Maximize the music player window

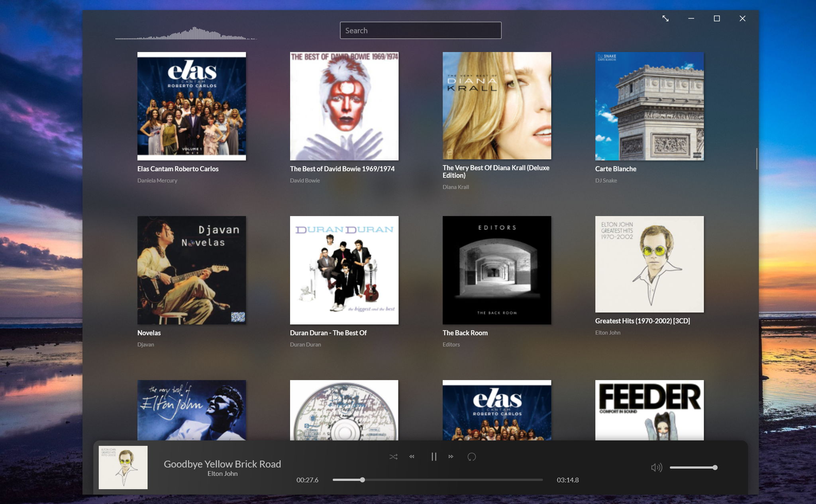tap(716, 18)
